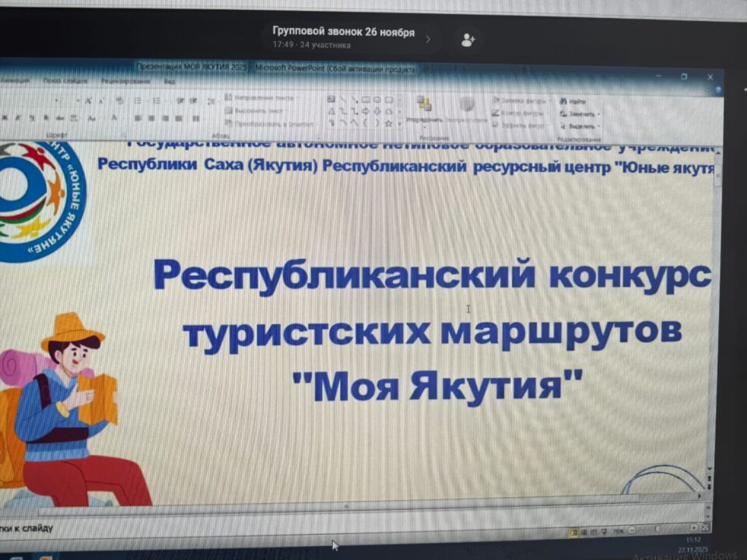Open the Направление текста dropdown
747x560 pixels.
(261, 98)
